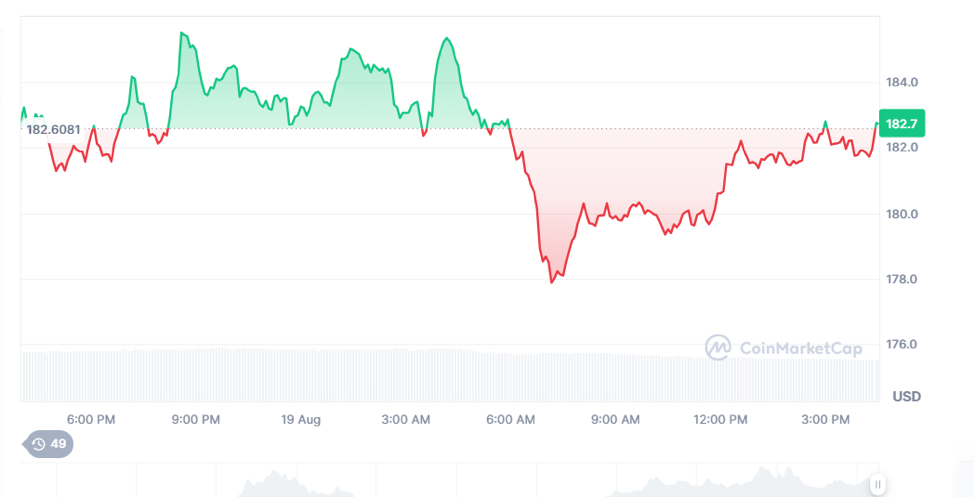This screenshot has height=497, width=974.
Task: Click the 182.6081 opening price label
Action: pos(53,130)
